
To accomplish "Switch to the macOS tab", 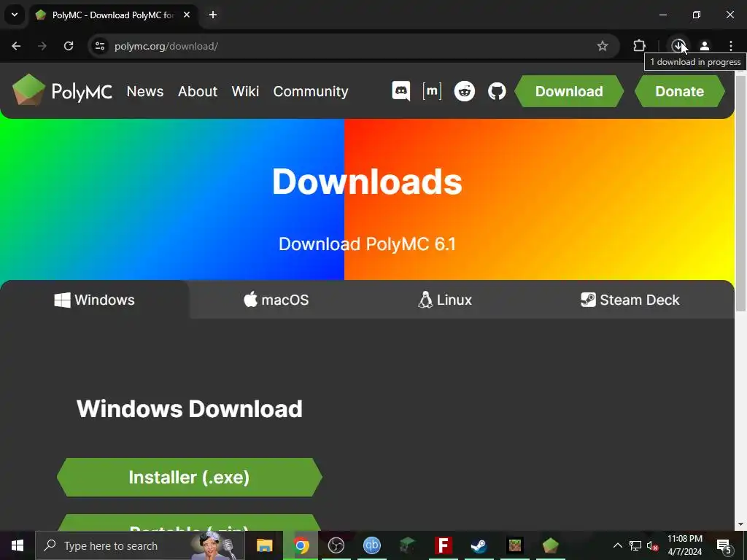I will coord(276,300).
